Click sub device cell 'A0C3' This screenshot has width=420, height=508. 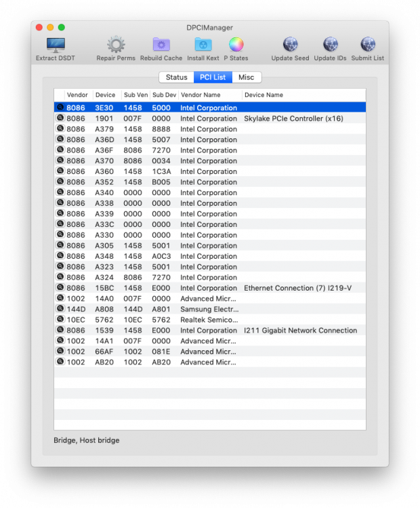(x=161, y=256)
